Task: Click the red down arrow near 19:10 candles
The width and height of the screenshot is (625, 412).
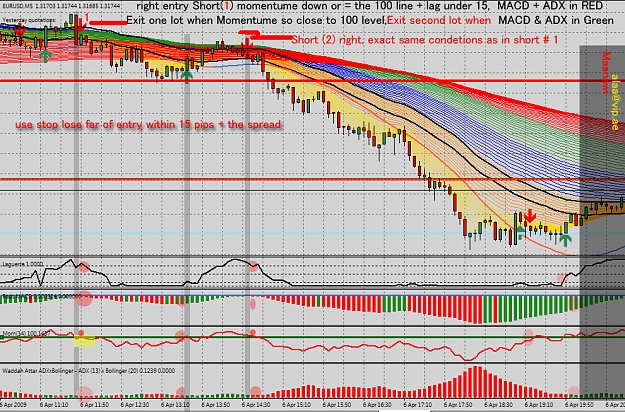Action: 530,216
